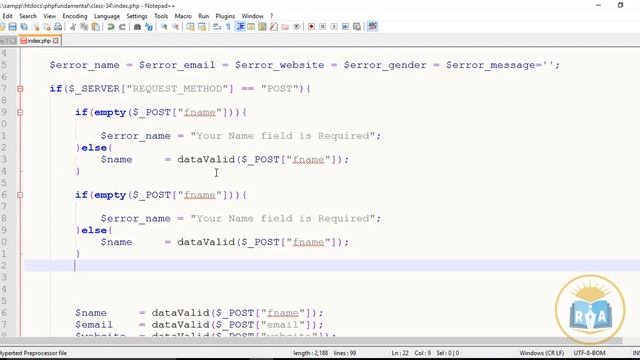This screenshot has height=360, width=640.
Task: Select the index.php document tab
Action: [40, 41]
